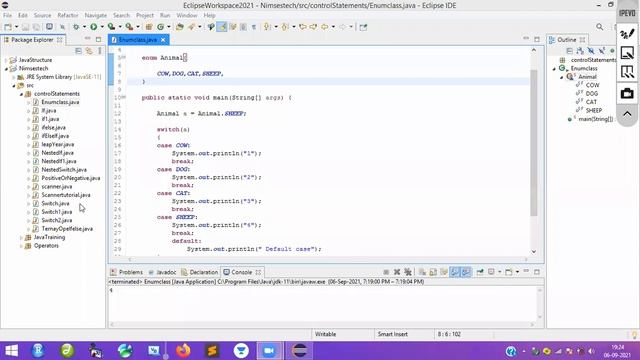Screen dimensions: 640x360
Task: Open the Open Console dropdown arrow
Action: tap(517, 272)
